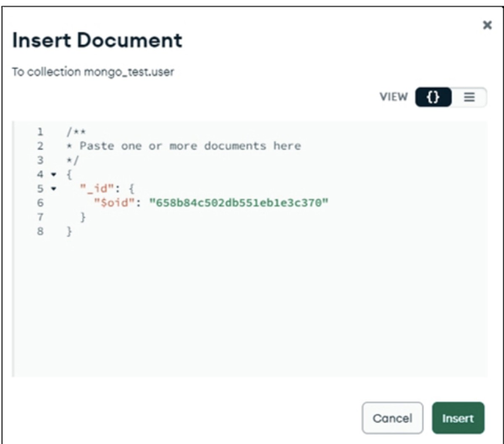The width and height of the screenshot is (504, 444).
Task: Insert the document into the collection
Action: (x=458, y=418)
